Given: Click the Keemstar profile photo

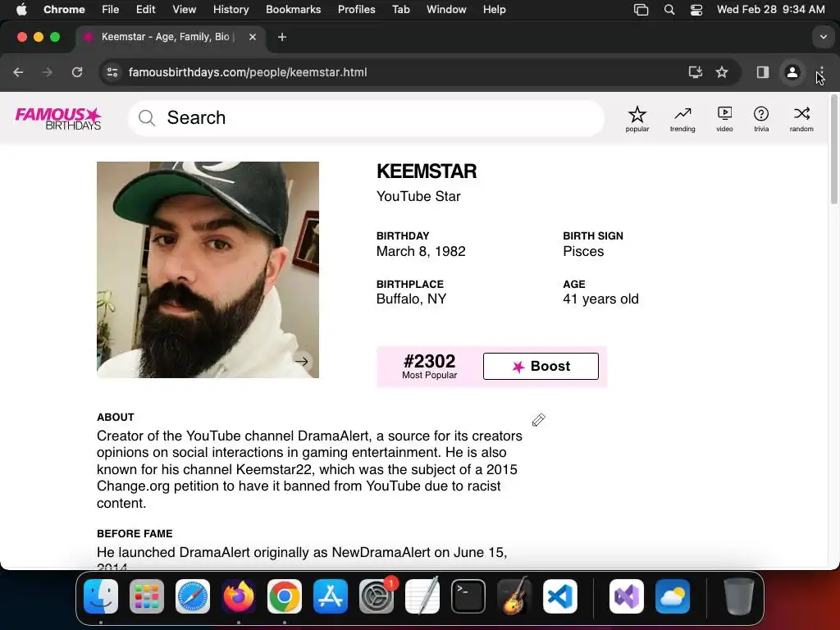Looking at the screenshot, I should click(x=208, y=269).
